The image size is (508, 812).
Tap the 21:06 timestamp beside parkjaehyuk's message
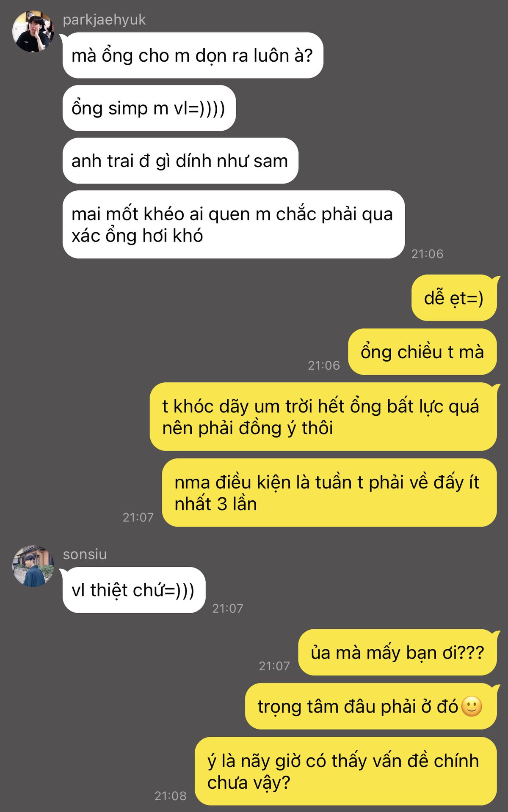click(x=428, y=254)
